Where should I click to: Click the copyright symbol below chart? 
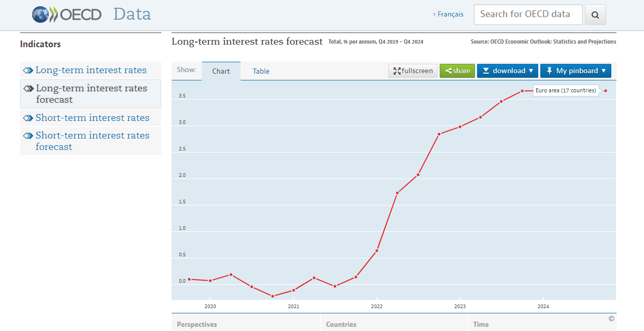click(x=611, y=319)
